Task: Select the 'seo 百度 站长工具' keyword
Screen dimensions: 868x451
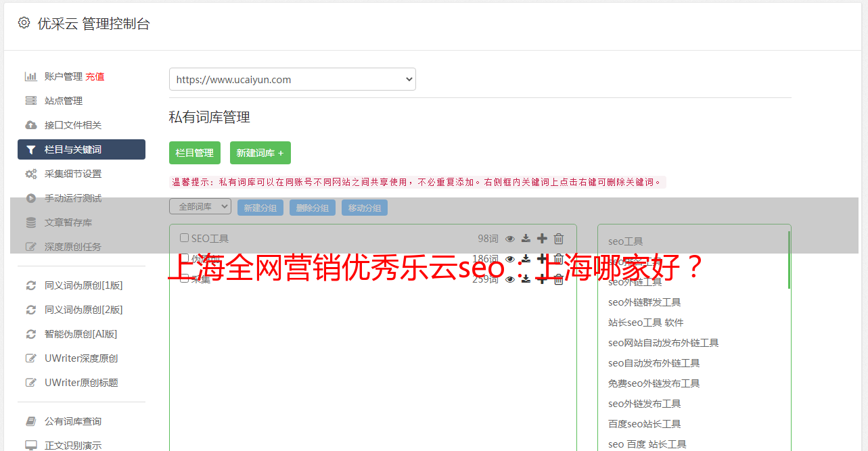Action: point(647,444)
